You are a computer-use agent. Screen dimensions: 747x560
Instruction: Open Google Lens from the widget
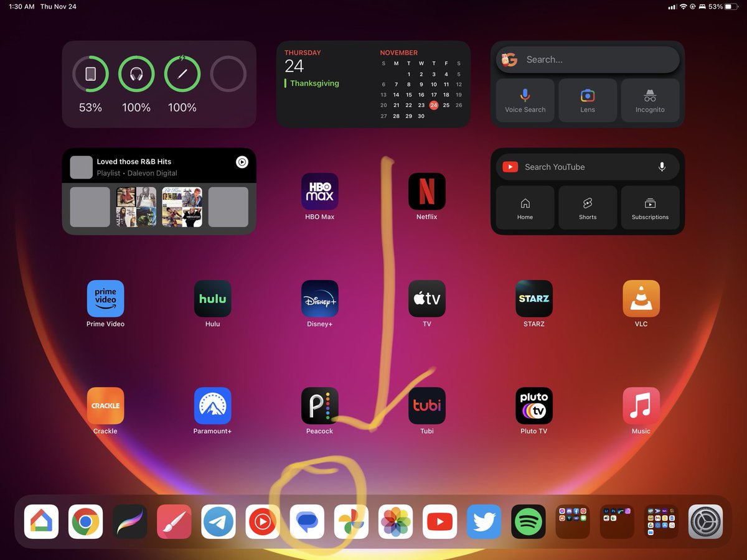coord(588,100)
